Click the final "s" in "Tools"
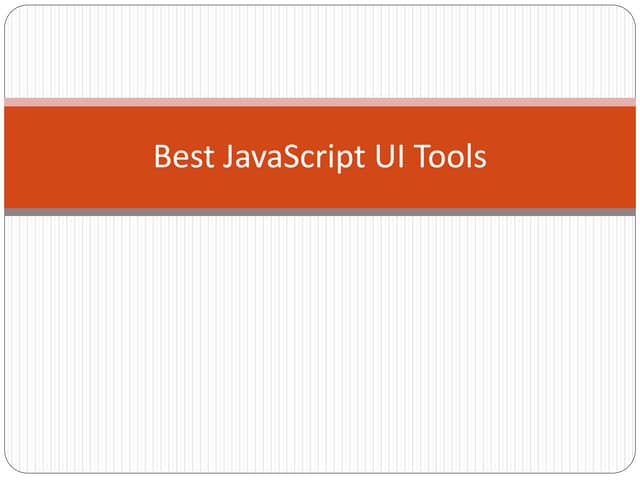The image size is (640, 480). click(480, 159)
